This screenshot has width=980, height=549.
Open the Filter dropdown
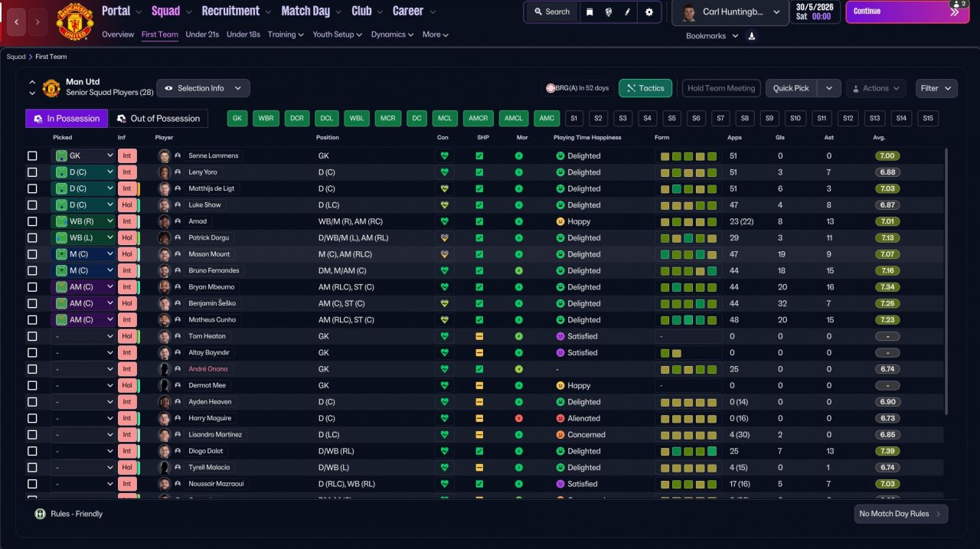click(x=936, y=88)
